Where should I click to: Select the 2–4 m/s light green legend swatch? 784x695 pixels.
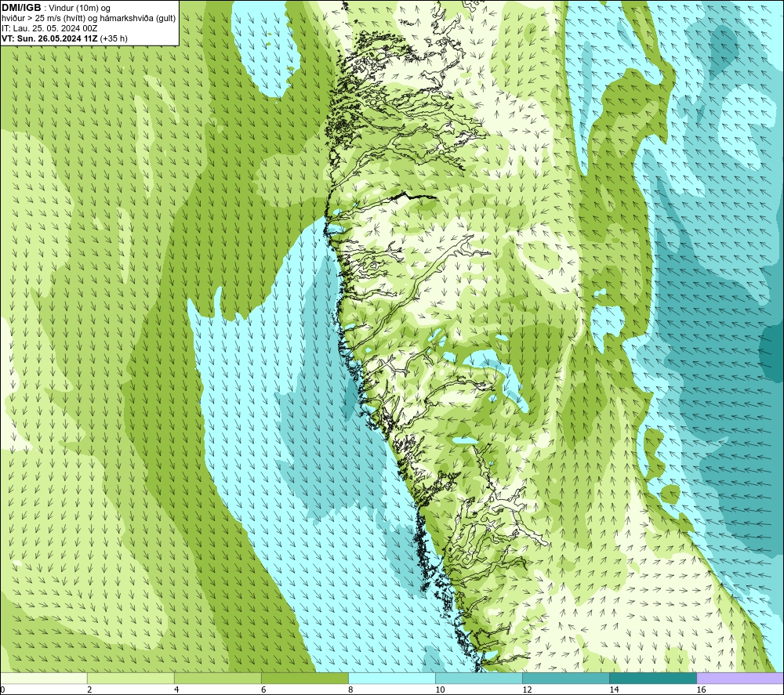tap(130, 679)
